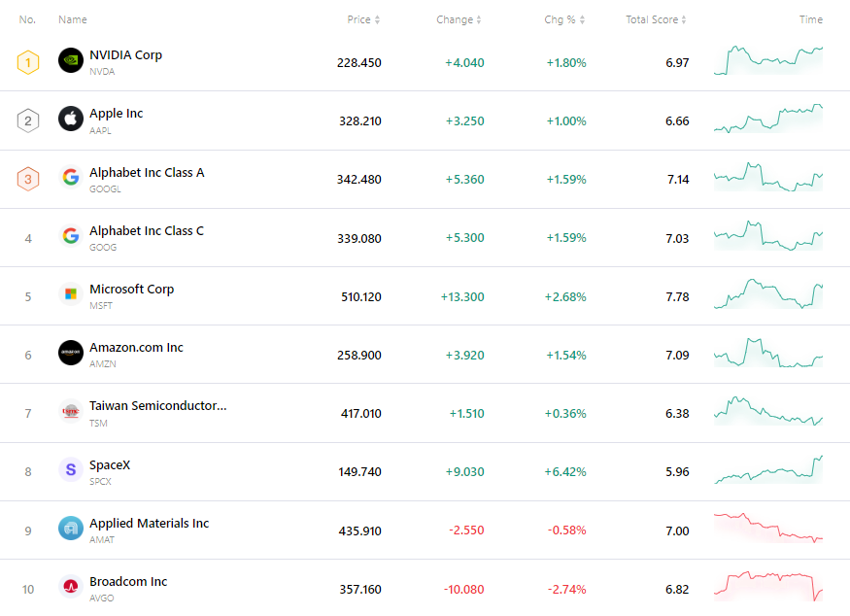The image size is (850, 616).
Task: Click the Name column header
Action: coord(73,19)
